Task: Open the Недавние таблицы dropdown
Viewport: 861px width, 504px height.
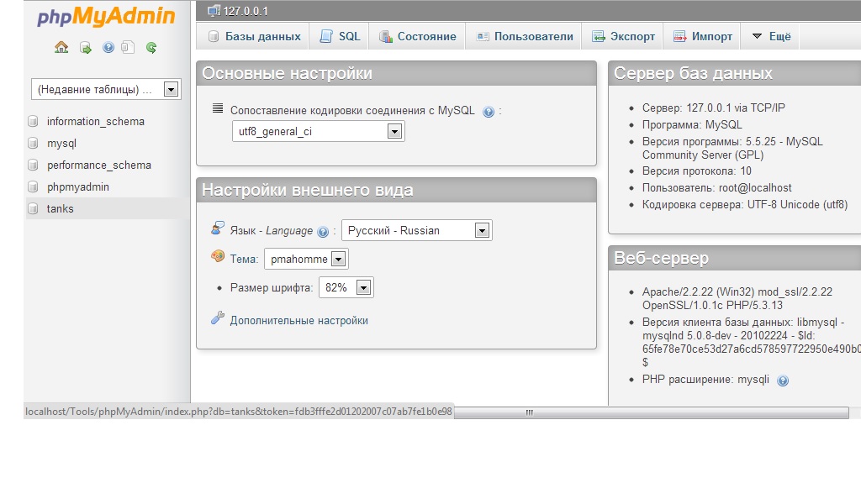Action: [x=106, y=89]
